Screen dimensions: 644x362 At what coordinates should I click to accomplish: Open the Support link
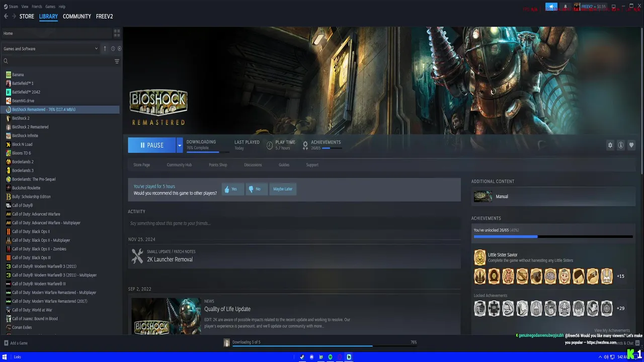(x=312, y=165)
